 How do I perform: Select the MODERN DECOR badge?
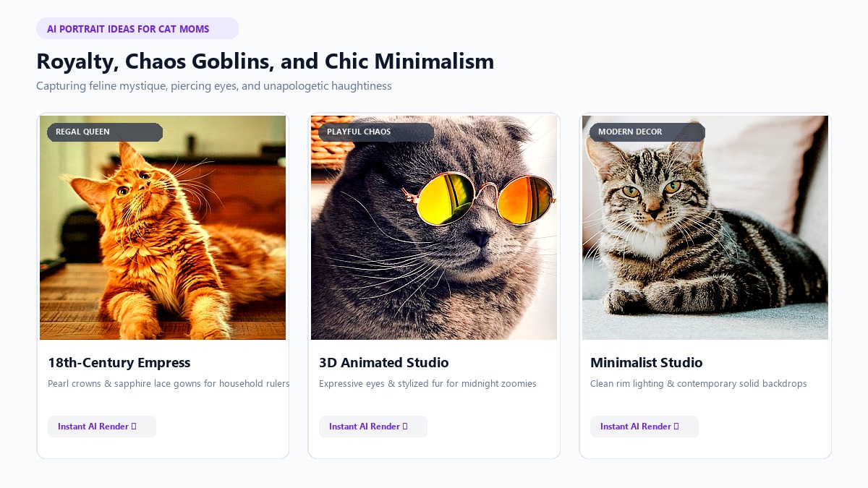[x=647, y=132]
